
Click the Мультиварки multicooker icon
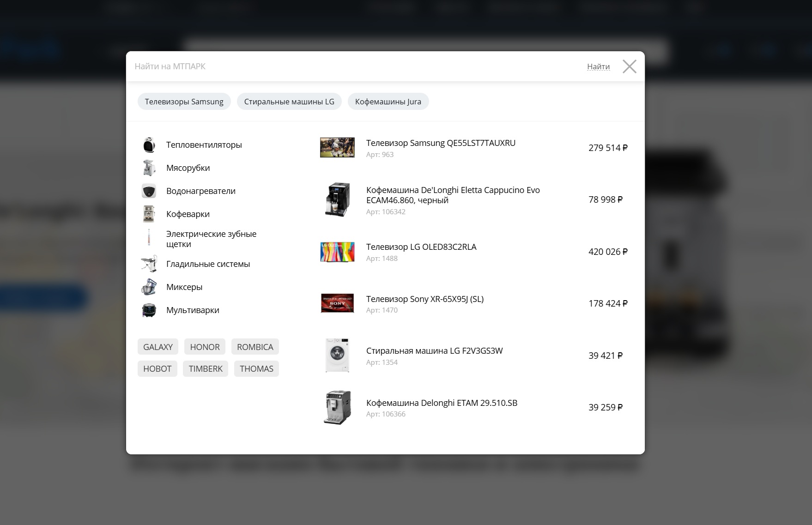pos(149,310)
